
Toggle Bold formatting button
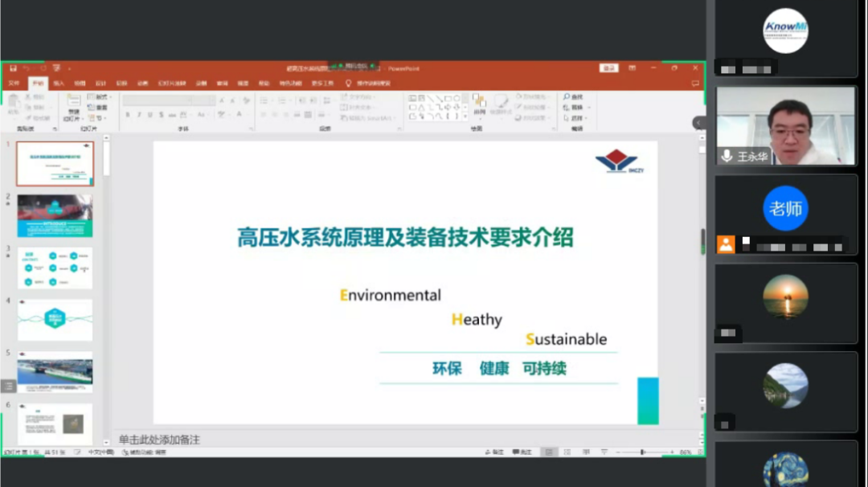click(127, 115)
